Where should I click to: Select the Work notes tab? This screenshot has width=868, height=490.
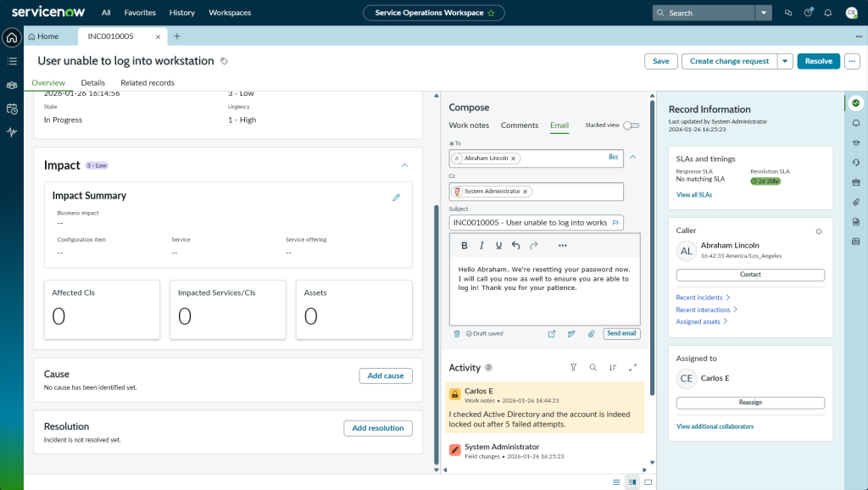pos(469,125)
